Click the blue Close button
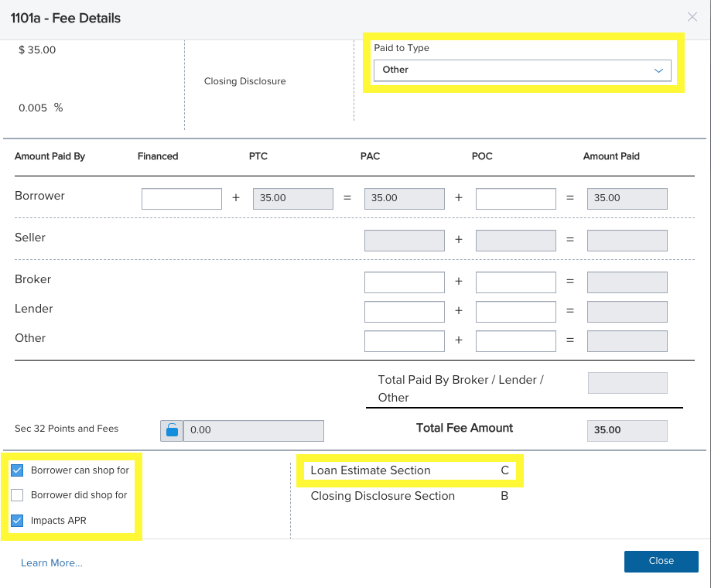 [x=661, y=561]
